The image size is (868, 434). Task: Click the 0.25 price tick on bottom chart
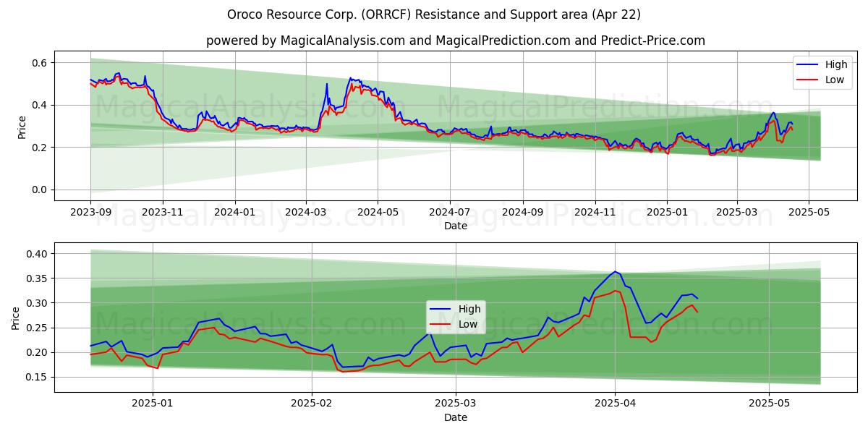tap(37, 328)
